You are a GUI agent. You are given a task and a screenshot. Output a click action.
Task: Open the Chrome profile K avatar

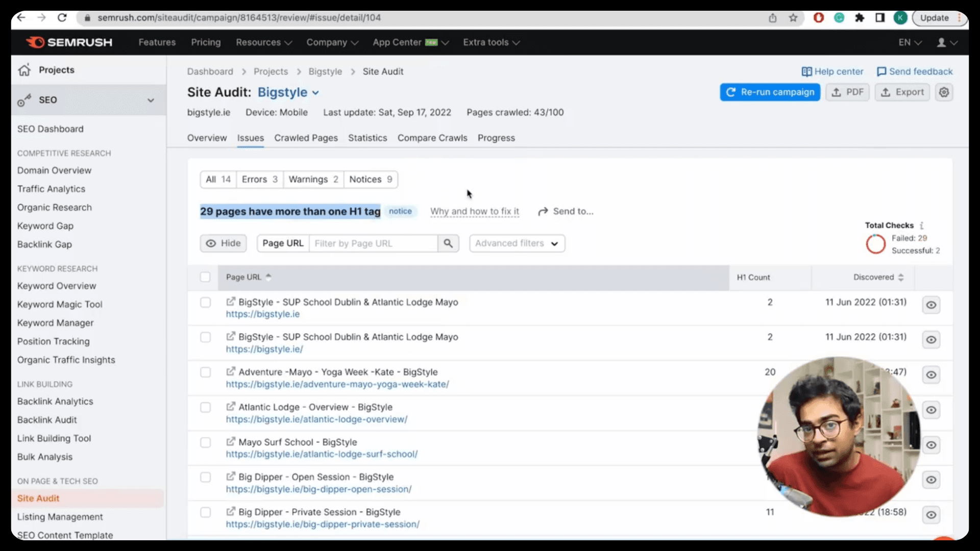pyautogui.click(x=900, y=18)
